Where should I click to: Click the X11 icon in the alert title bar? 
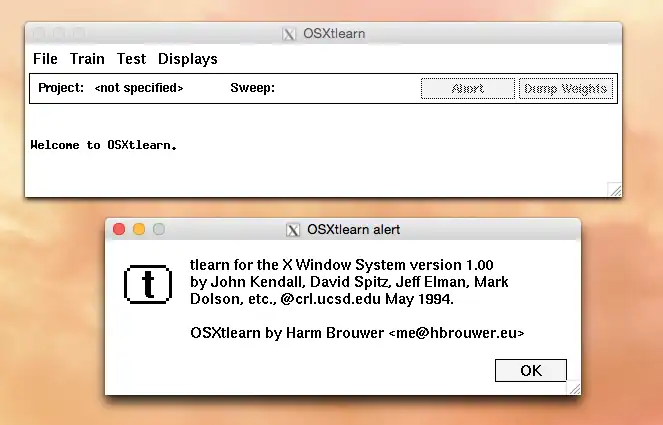pyautogui.click(x=293, y=229)
